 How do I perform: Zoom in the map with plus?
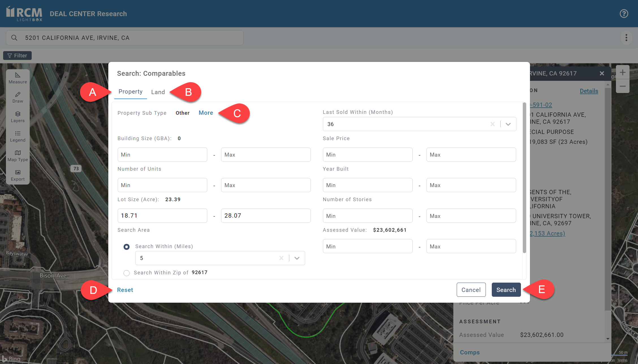click(622, 73)
